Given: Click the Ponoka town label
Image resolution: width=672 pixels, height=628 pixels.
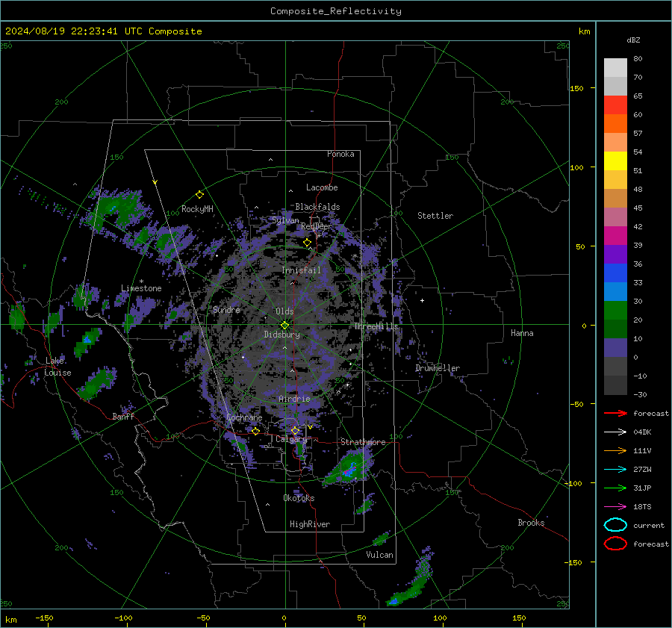Looking at the screenshot, I should point(340,154).
